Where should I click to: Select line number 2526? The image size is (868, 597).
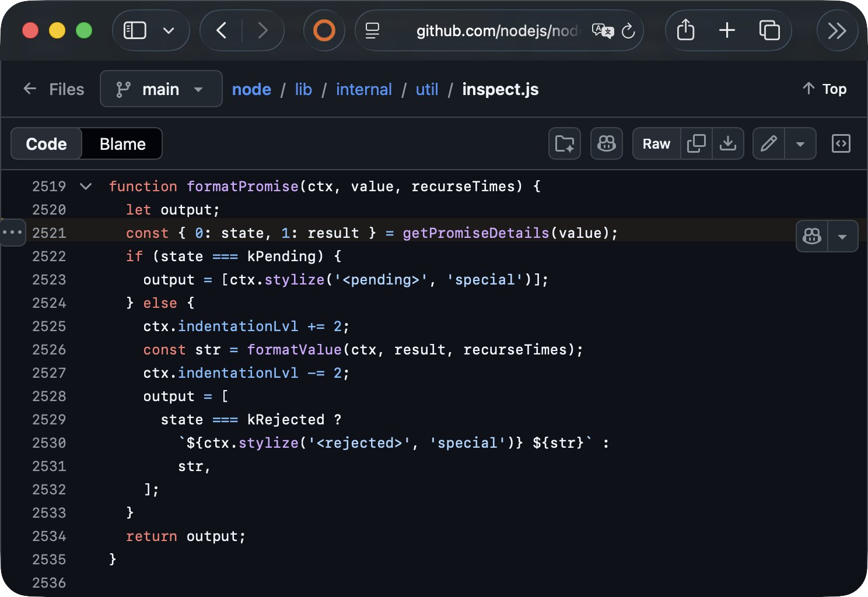pos(49,350)
